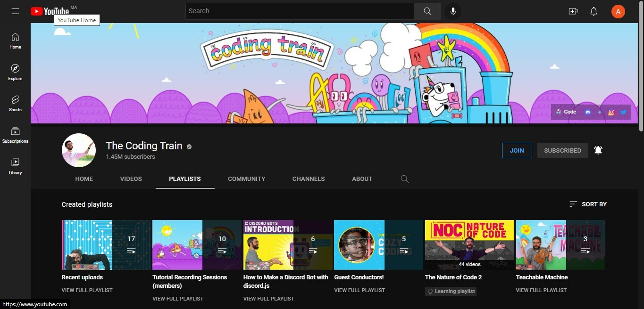Click 'How to Make a Discord Bot' title
The height and width of the screenshot is (309, 644).
coord(286,282)
